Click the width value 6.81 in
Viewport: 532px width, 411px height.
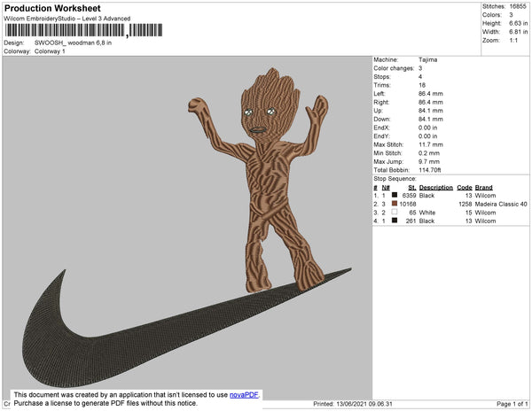(x=519, y=32)
